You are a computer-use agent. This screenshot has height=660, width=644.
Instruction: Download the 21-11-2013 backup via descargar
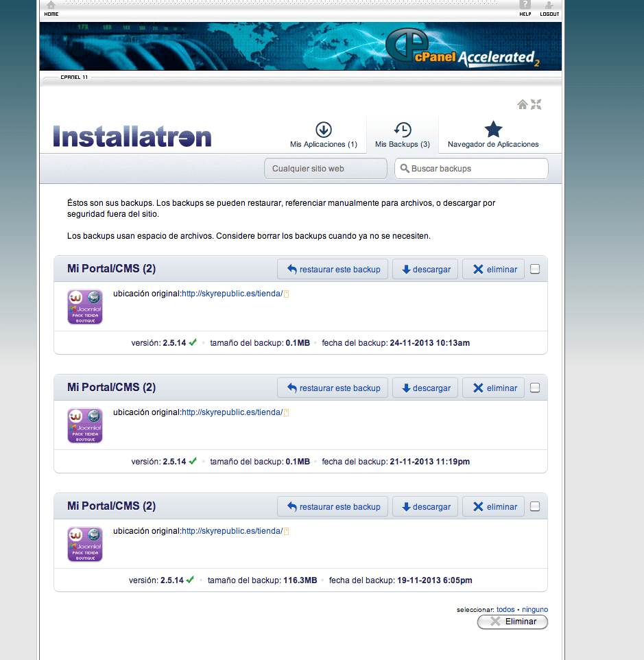pos(425,388)
